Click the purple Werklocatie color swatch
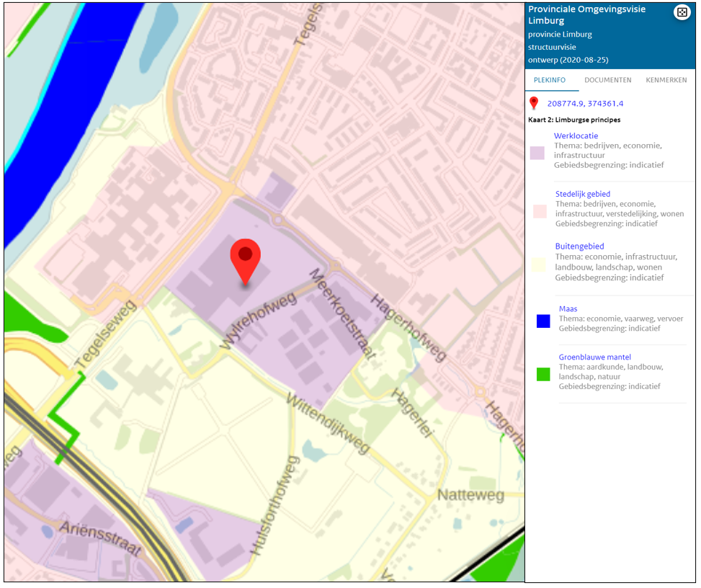This screenshot has height=588, width=701. (x=537, y=153)
